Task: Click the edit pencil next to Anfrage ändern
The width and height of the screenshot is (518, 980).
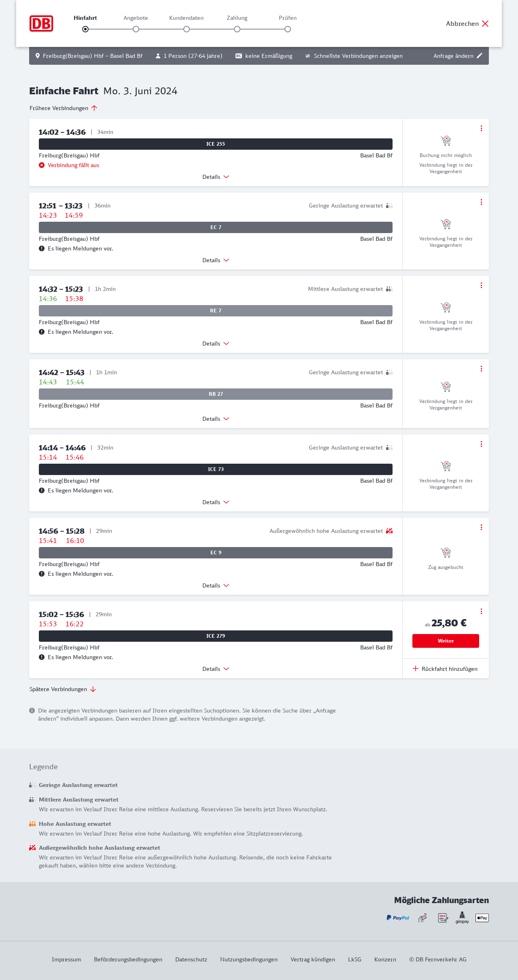Action: (x=480, y=56)
